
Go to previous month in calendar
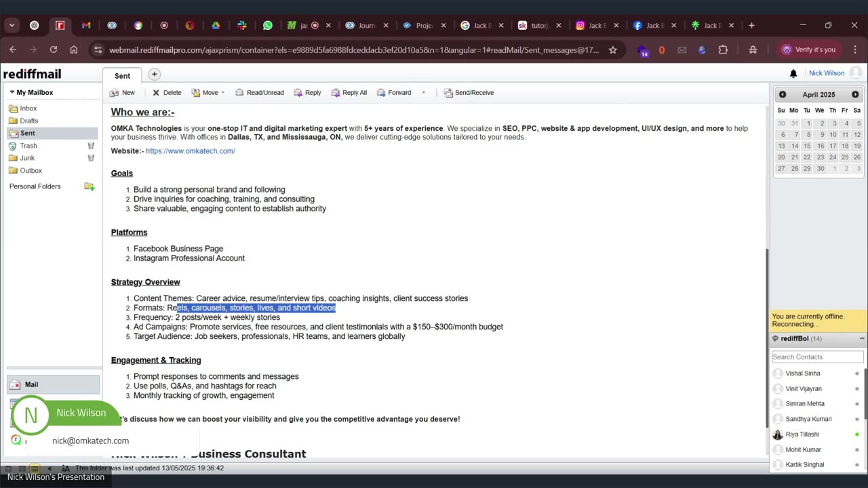coord(783,95)
